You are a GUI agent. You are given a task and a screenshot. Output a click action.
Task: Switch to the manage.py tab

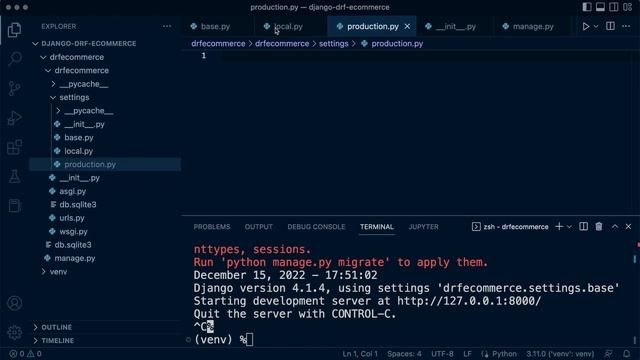[533, 27]
